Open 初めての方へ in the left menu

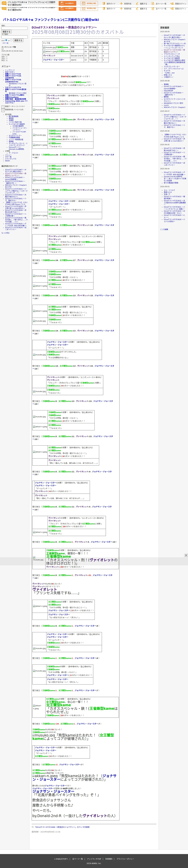click(10, 72)
